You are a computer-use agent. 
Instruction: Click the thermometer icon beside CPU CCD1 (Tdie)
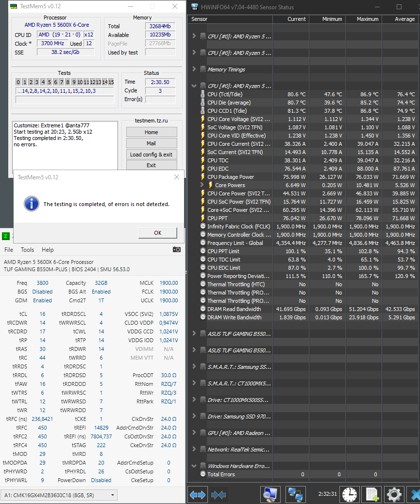pos(202,111)
